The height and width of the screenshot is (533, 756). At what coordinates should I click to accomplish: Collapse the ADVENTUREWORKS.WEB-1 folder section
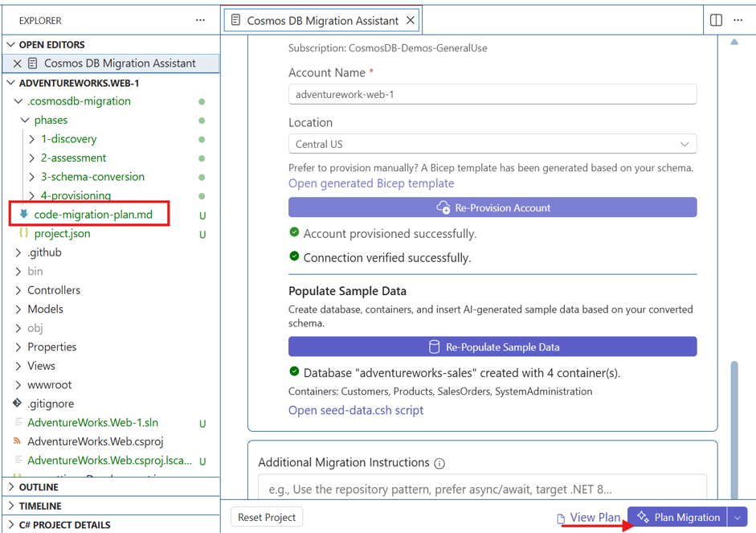(11, 83)
